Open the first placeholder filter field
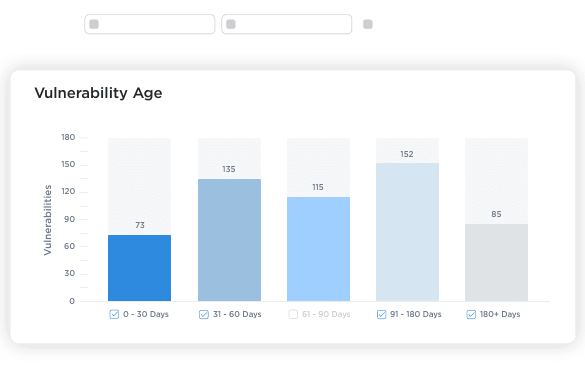585x376 pixels. point(150,24)
